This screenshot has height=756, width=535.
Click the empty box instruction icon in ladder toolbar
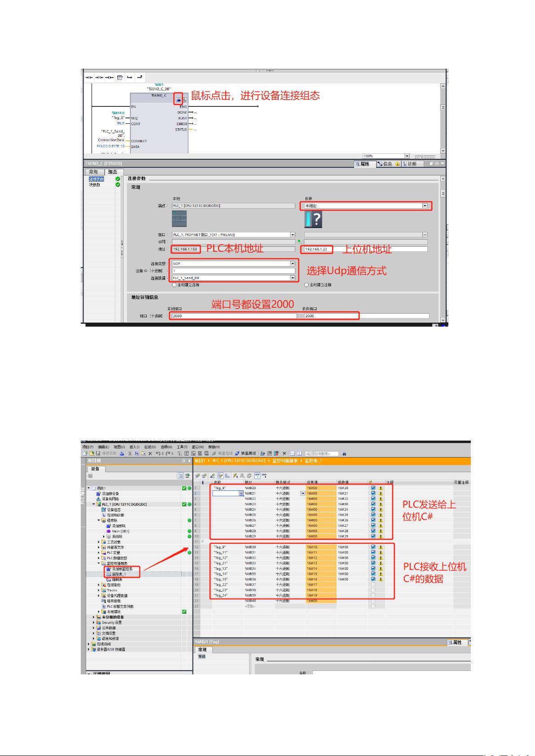click(120, 78)
